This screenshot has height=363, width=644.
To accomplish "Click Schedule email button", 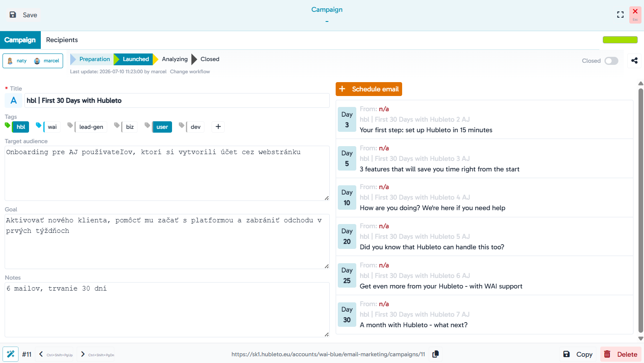I will (369, 89).
